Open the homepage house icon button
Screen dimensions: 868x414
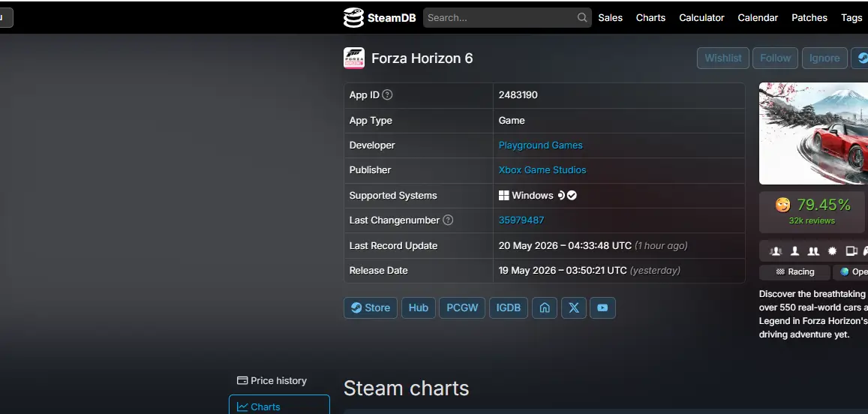545,307
